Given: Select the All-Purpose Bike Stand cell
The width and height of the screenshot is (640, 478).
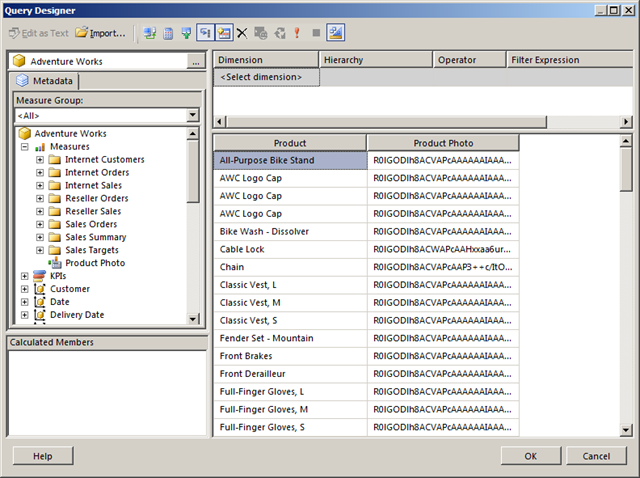Looking at the screenshot, I should click(290, 160).
